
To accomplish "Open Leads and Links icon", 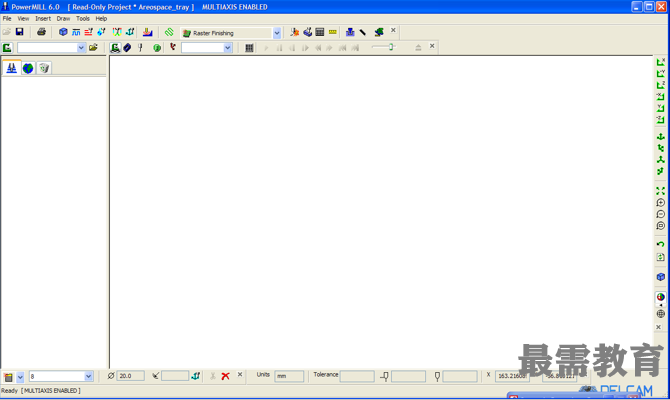I will 117,32.
